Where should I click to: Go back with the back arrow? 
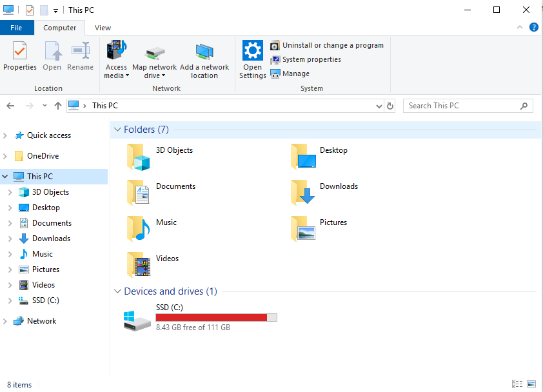tap(10, 106)
